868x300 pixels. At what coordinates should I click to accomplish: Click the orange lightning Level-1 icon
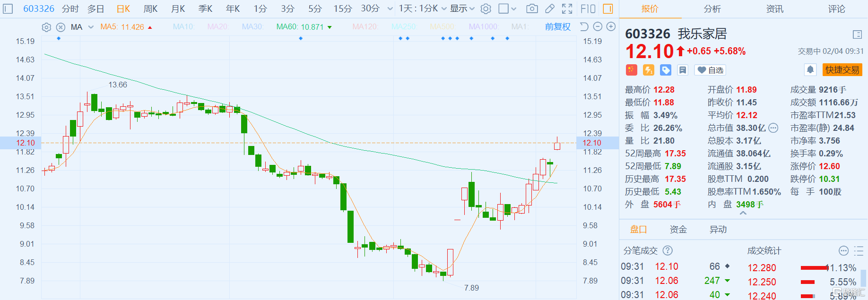coord(648,70)
